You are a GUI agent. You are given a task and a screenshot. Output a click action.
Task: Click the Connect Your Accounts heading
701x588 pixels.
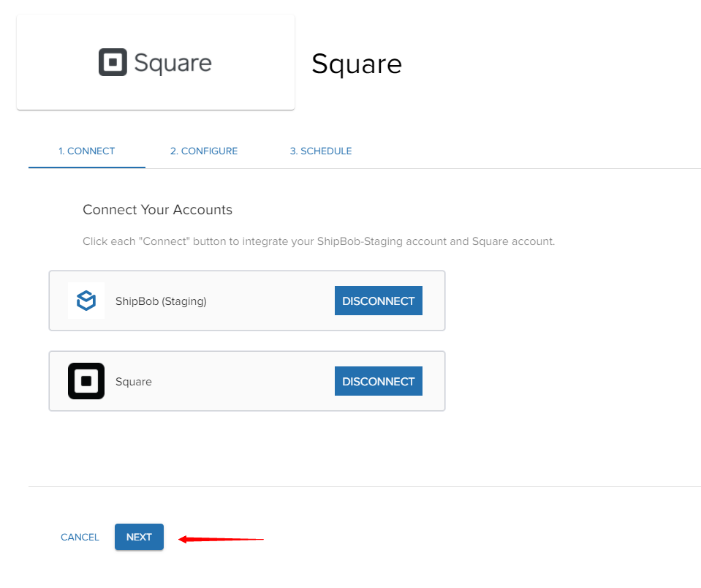click(x=157, y=210)
